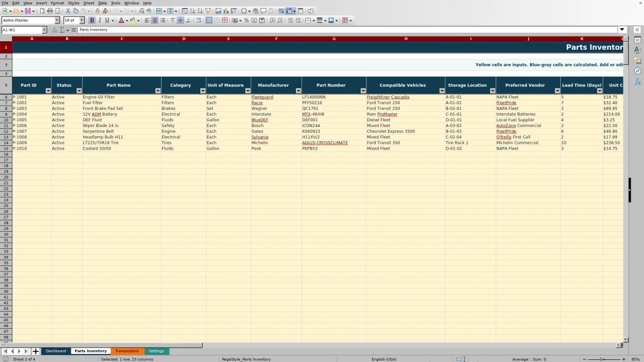Screen dimensions: 644x362
Task: Click cell containing Engine Oil Filter
Action: [121, 97]
